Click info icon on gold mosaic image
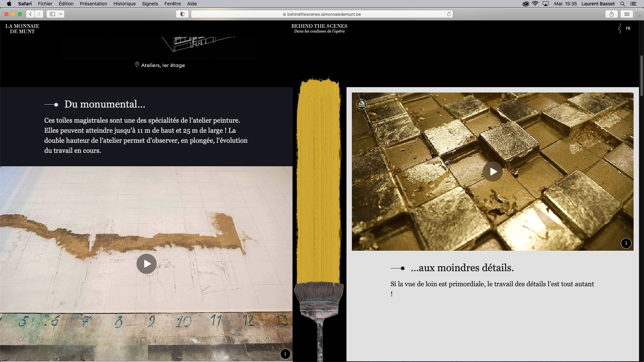This screenshot has width=644, height=362. (x=626, y=243)
